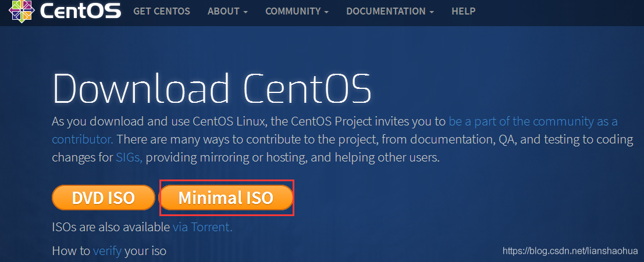The width and height of the screenshot is (644, 262).
Task: Expand the COMMUNITY dropdown menu
Action: coord(297,11)
